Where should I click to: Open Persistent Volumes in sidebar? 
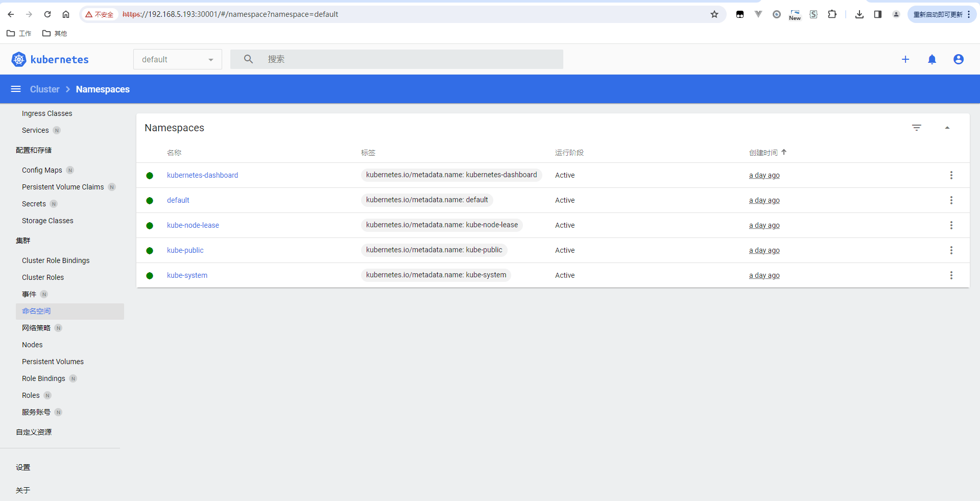coord(53,362)
